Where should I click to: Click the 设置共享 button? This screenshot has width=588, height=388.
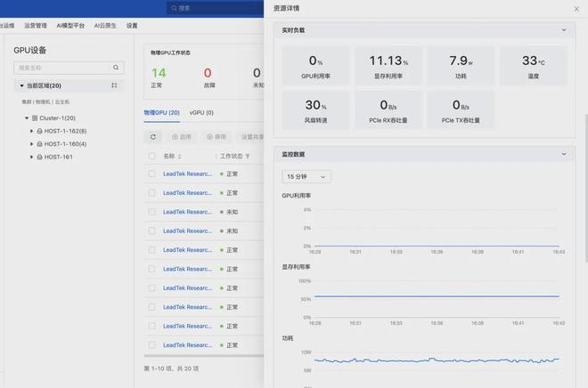coord(251,137)
